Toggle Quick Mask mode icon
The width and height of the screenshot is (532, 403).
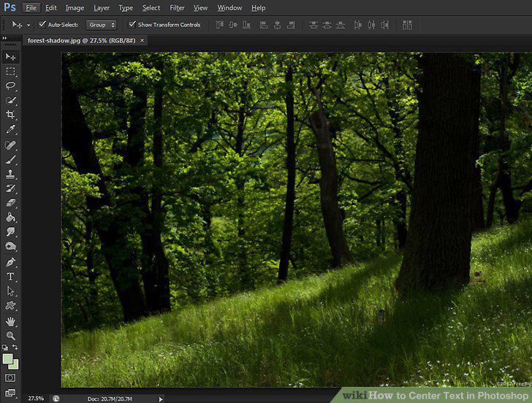[10, 377]
